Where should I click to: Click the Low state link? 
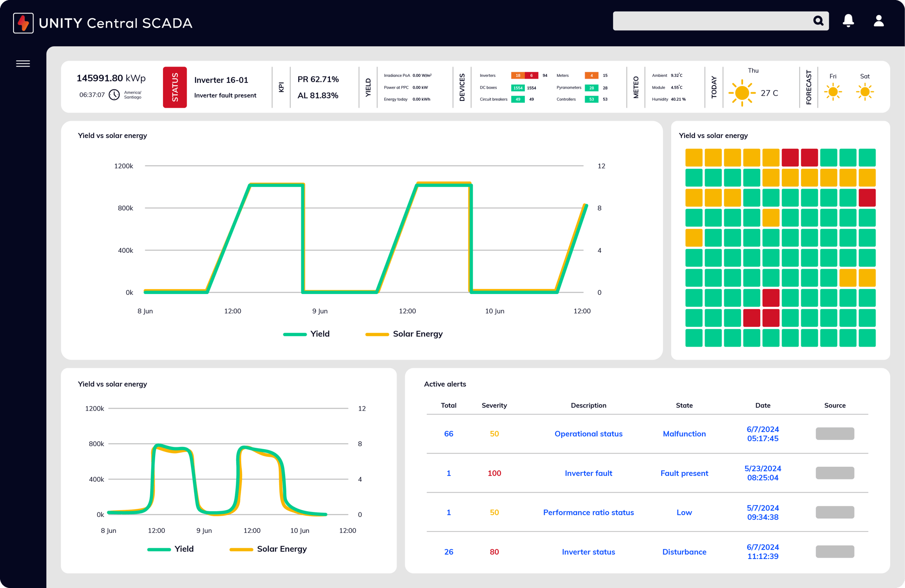(684, 512)
